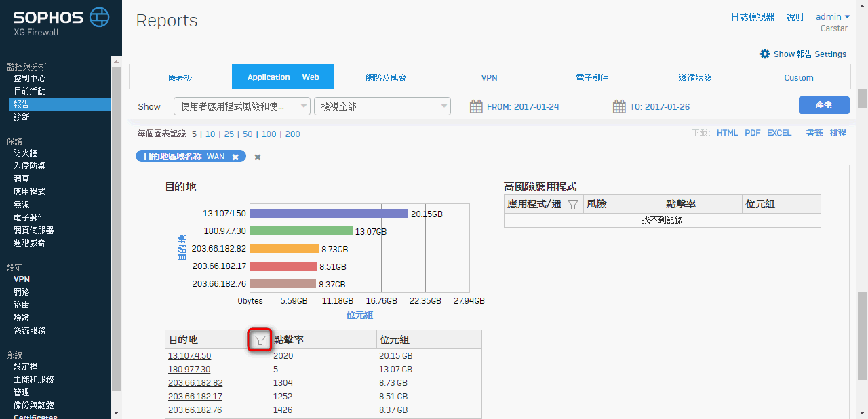
Task: Click the 產生 generate button
Action: (824, 105)
